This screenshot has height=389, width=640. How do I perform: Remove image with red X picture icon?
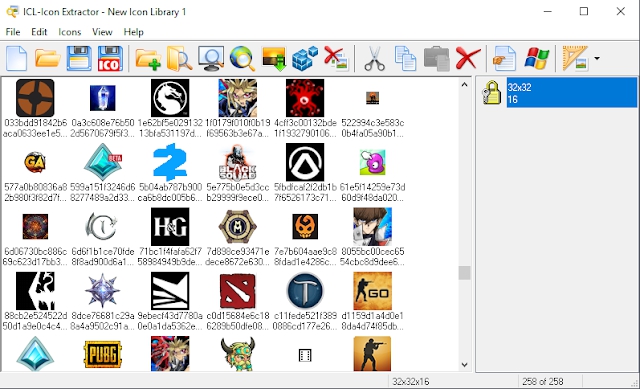tap(336, 58)
